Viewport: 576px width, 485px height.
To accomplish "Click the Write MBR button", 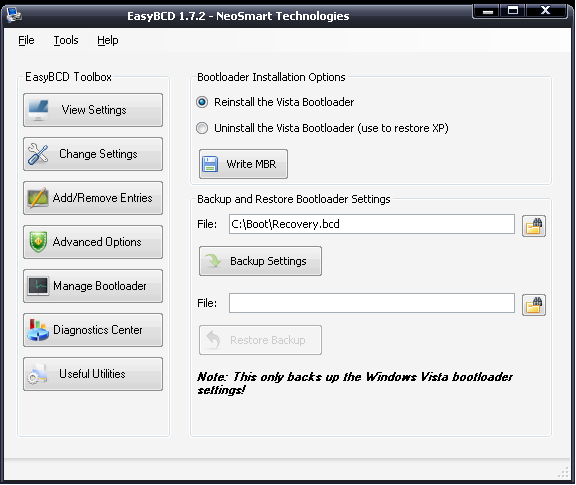I will click(x=243, y=164).
